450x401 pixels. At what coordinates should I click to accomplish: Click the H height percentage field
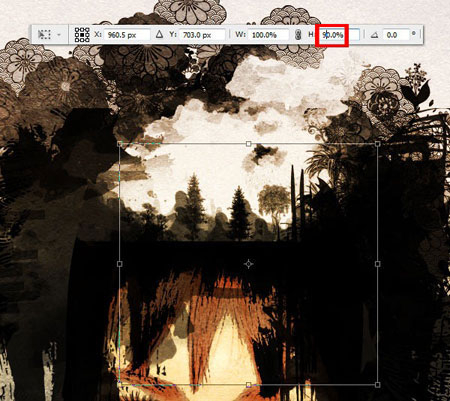[x=339, y=35]
